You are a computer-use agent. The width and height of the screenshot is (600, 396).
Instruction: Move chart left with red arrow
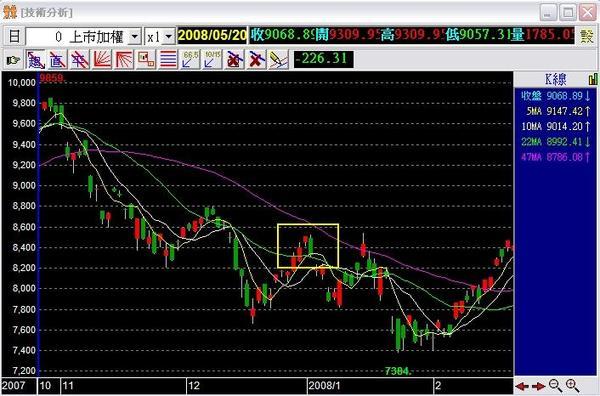[522, 386]
